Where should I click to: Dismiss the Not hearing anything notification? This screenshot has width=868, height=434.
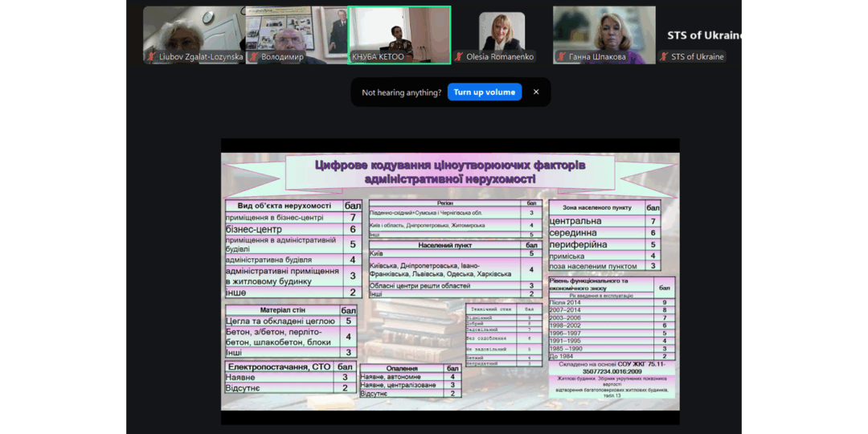pos(536,92)
